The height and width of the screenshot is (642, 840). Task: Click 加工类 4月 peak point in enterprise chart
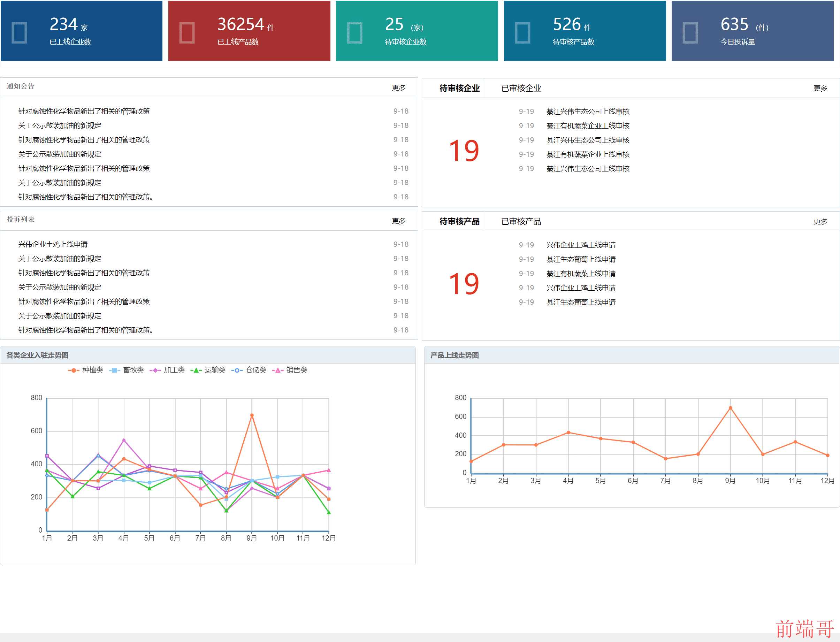point(124,440)
